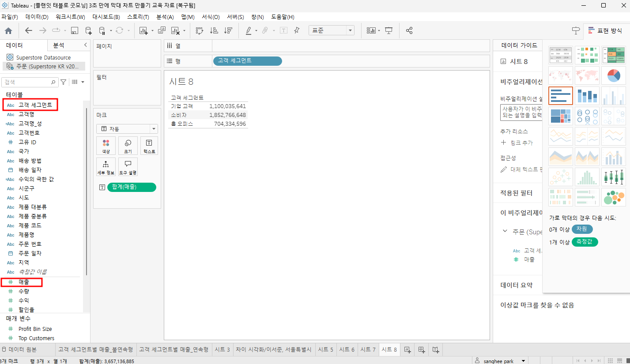Clear the sheet with the toolbar icon
This screenshot has height=364, width=630.
175,30
